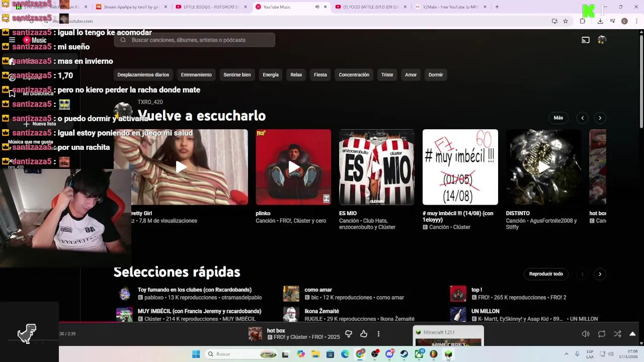Go to next items in Vuelve a escucharlo
Viewport: 644px width, 362px height.
(x=600, y=118)
